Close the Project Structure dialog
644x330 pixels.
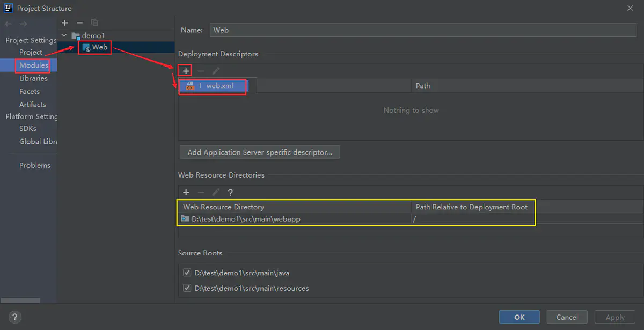tap(630, 8)
